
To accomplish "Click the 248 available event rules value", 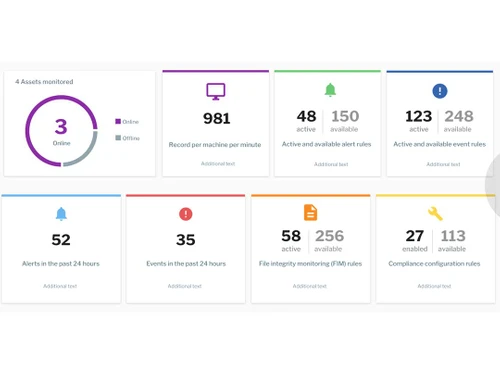I will [x=459, y=116].
